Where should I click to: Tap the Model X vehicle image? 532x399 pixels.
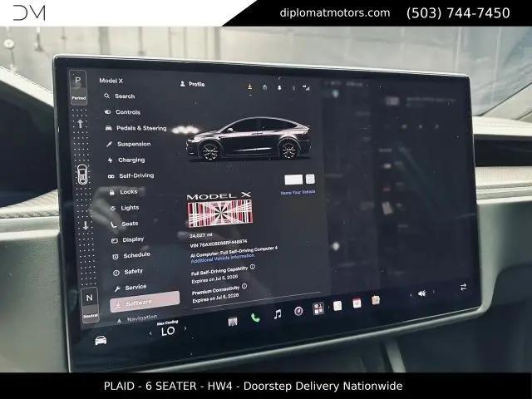tap(249, 139)
